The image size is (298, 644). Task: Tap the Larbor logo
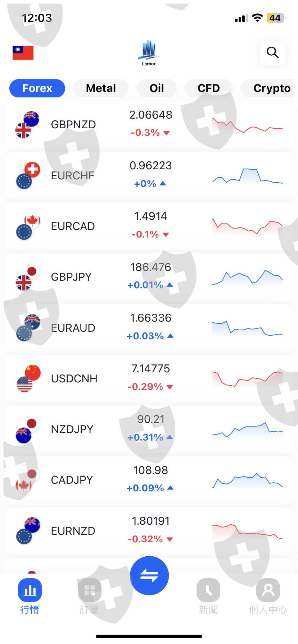click(149, 53)
